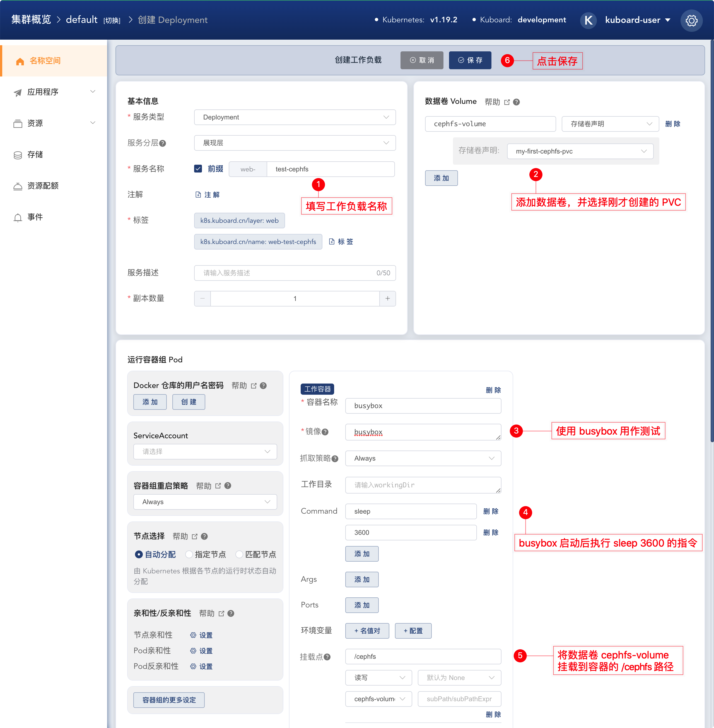Click question mark icon beside 镜像 label
The image size is (714, 728).
pos(325,432)
